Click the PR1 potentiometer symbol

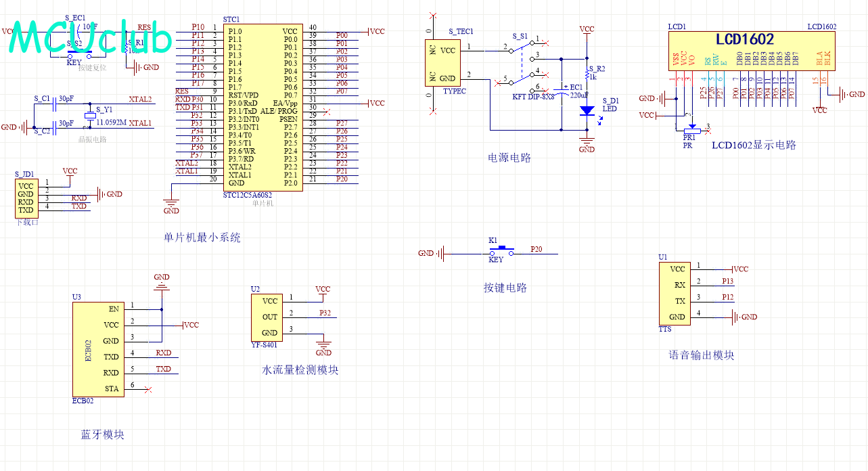point(691,127)
